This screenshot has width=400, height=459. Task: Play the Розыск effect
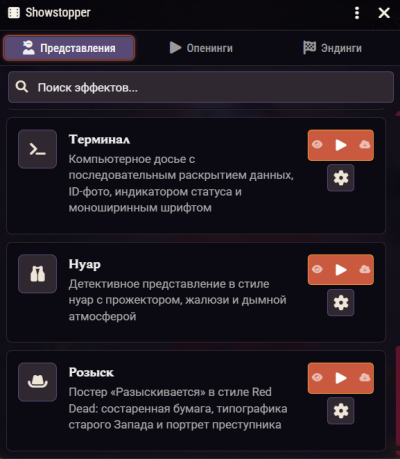click(341, 378)
